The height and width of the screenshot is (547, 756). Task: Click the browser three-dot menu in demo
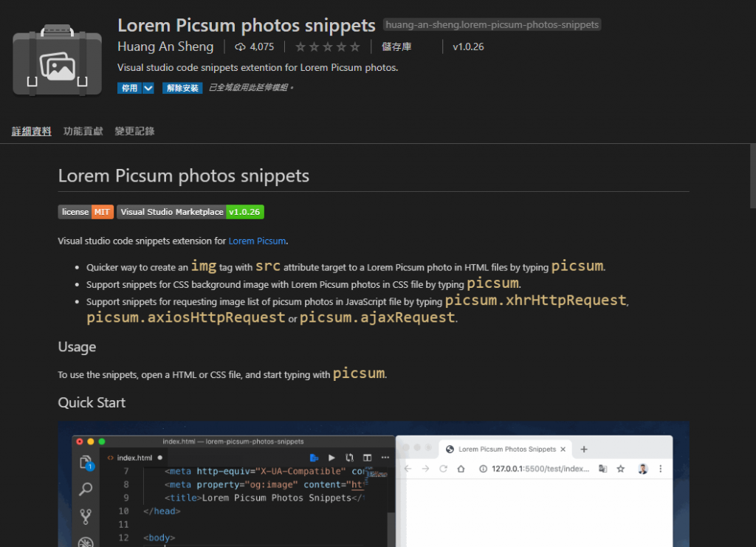(x=661, y=469)
